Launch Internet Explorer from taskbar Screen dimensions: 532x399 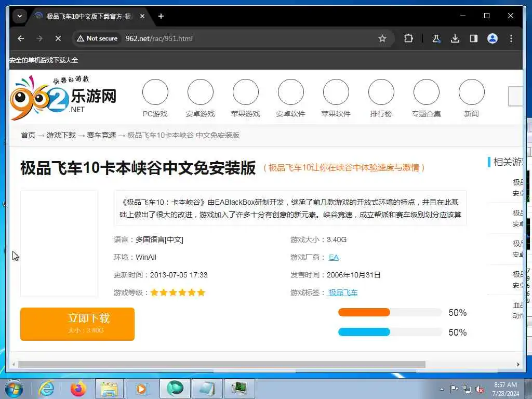tap(46, 389)
